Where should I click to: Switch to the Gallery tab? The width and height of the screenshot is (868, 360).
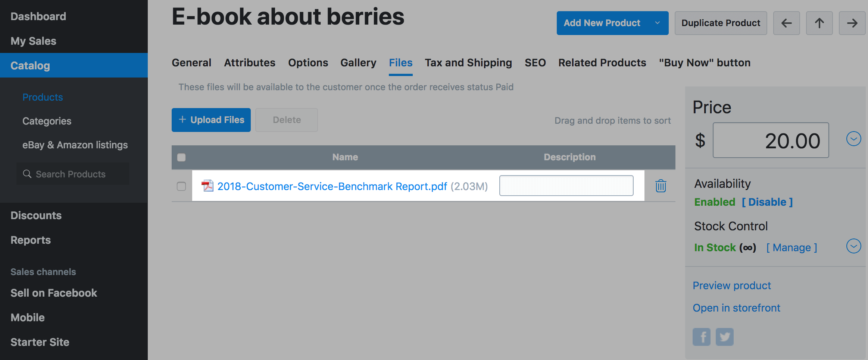click(358, 63)
